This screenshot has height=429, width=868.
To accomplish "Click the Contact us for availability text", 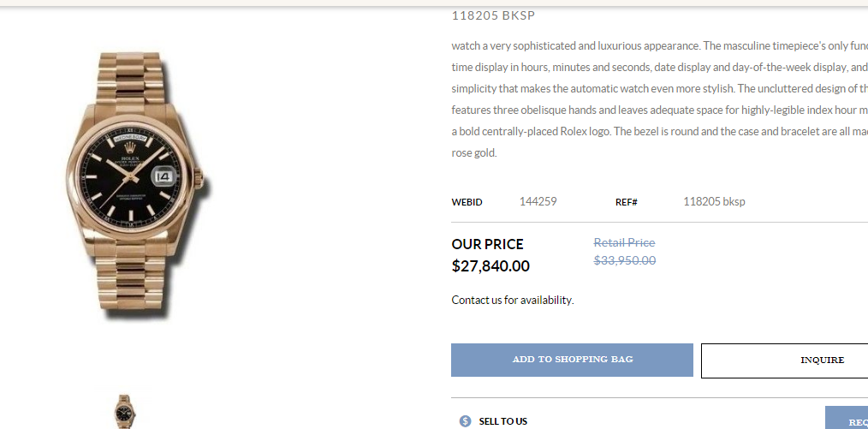I will 513,300.
